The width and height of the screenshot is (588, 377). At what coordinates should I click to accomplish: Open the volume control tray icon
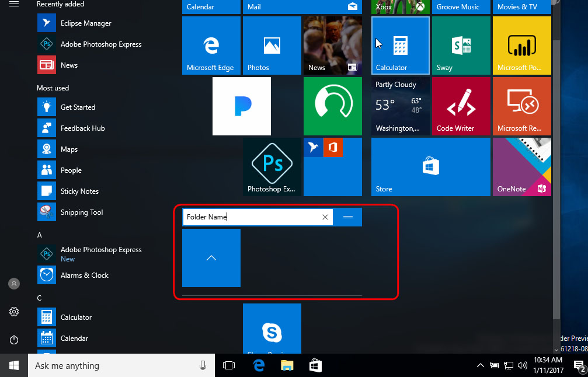[523, 365]
